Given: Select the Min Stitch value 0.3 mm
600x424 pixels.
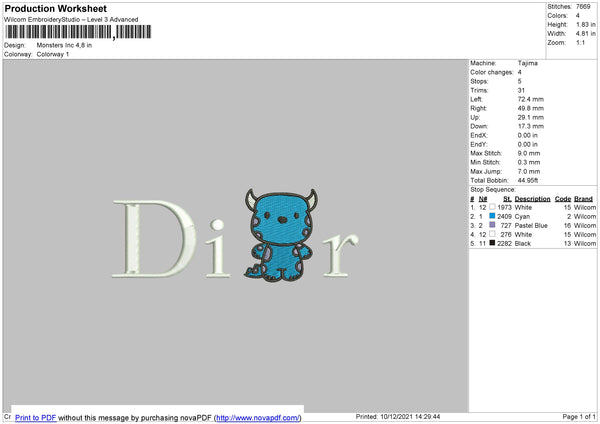Looking at the screenshot, I should 529,162.
